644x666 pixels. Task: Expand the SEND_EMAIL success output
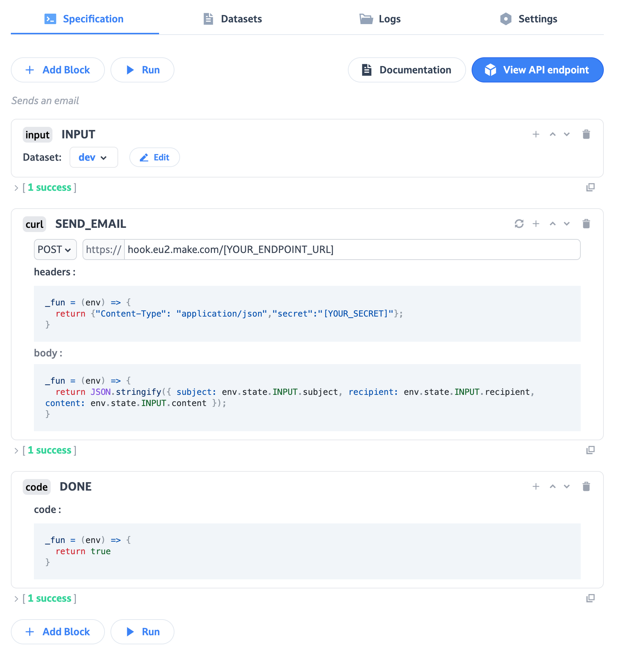coord(16,450)
